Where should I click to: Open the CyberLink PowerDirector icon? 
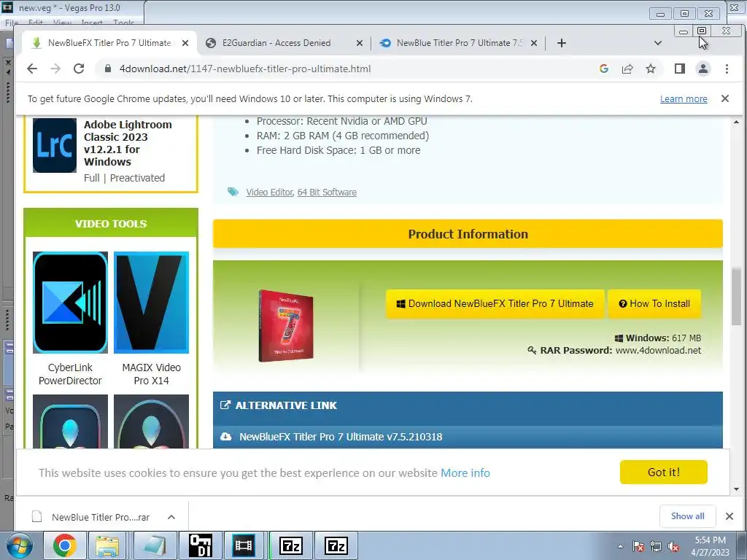click(71, 303)
